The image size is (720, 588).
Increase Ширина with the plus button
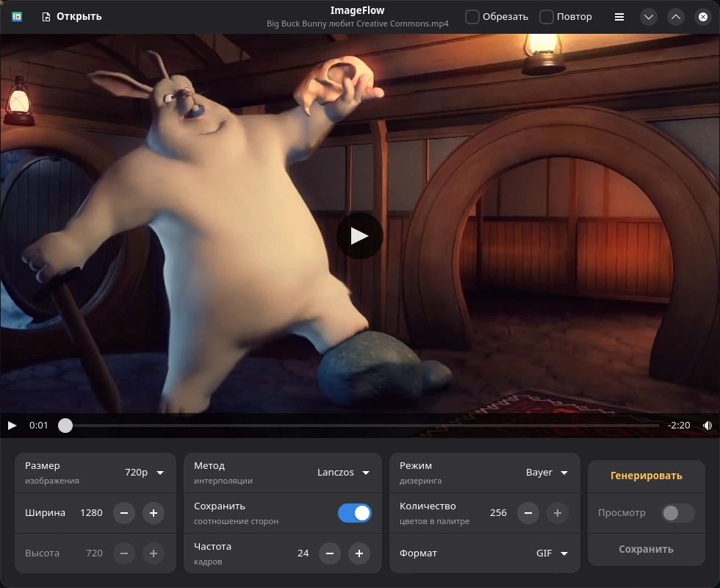coord(154,513)
